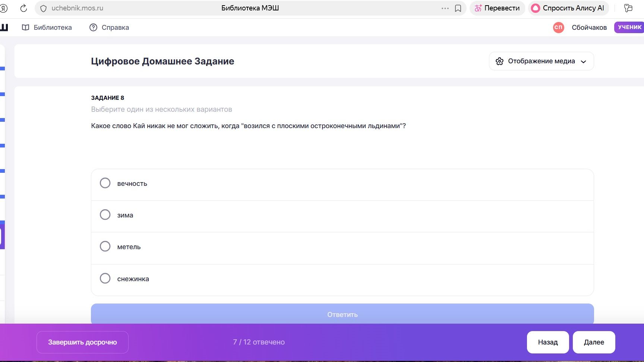Image resolution: width=644 pixels, height=362 pixels.
Task: Open the three-dot page options menu
Action: click(445, 8)
